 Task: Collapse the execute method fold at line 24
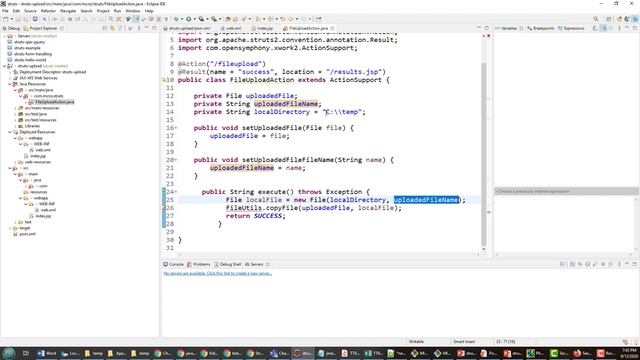point(176,191)
